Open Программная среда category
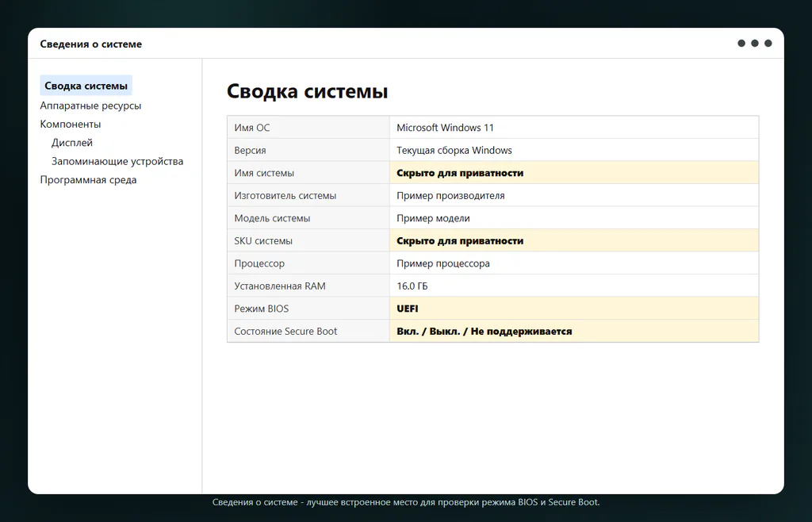The height and width of the screenshot is (522, 812). point(89,180)
